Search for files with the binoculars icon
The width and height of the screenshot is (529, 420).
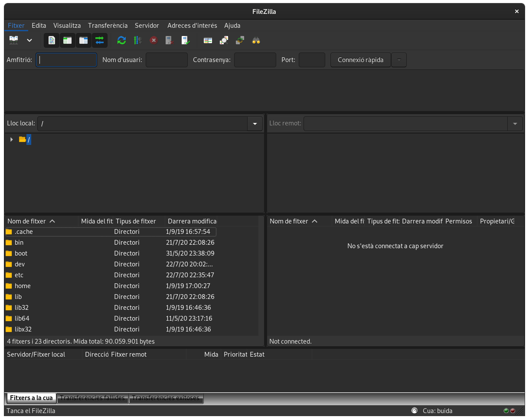tap(256, 40)
